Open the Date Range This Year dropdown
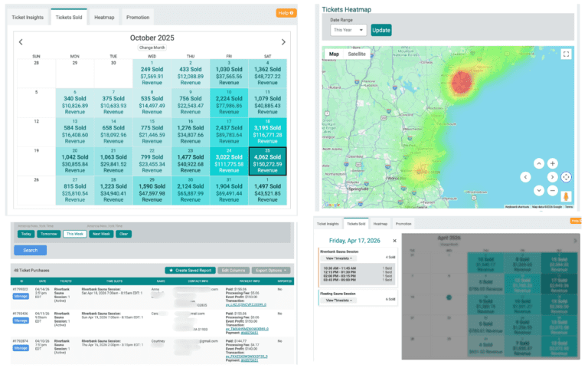The width and height of the screenshot is (588, 368). click(x=348, y=30)
